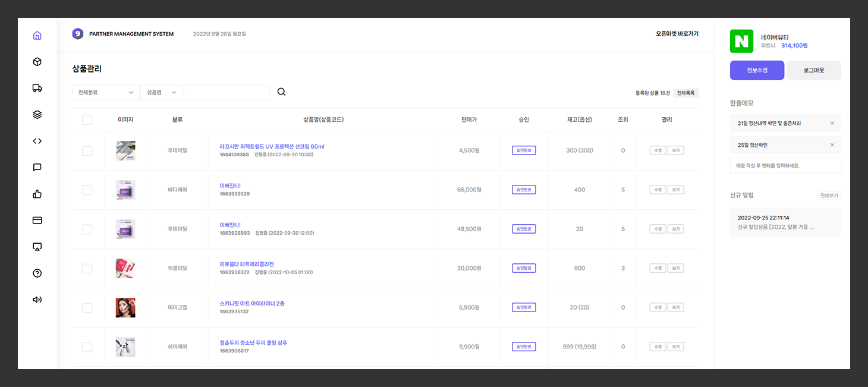Open the code brackets icon
The height and width of the screenshot is (387, 868).
37,141
